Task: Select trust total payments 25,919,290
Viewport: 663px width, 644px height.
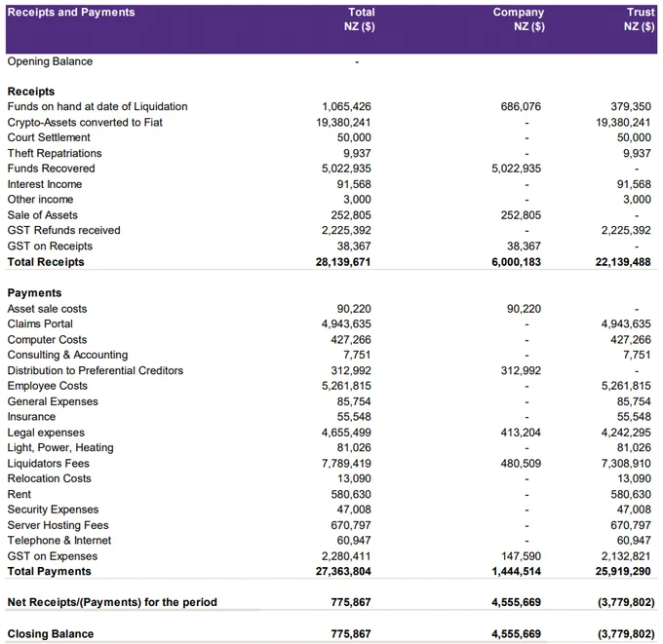Action: [x=623, y=571]
